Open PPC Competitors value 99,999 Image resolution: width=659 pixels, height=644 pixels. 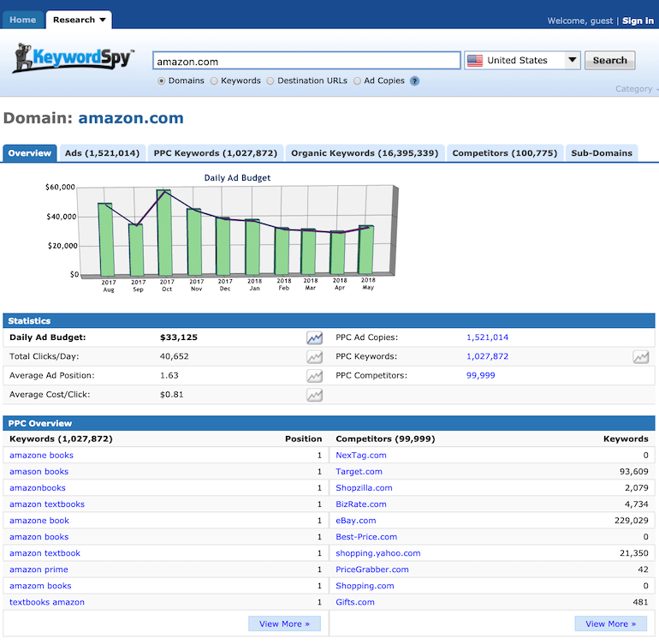[x=480, y=375]
